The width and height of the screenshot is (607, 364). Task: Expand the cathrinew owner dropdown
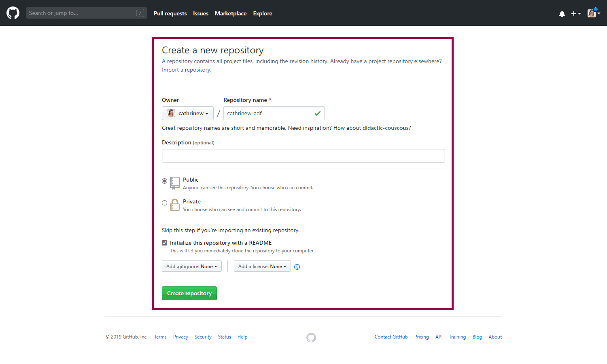188,114
